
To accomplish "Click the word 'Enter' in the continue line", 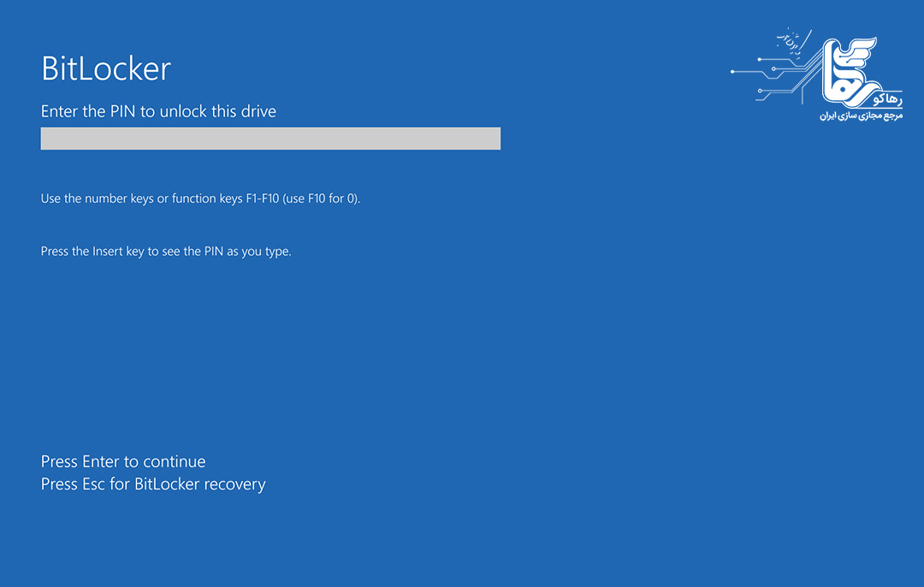I will pyautogui.click(x=100, y=461).
